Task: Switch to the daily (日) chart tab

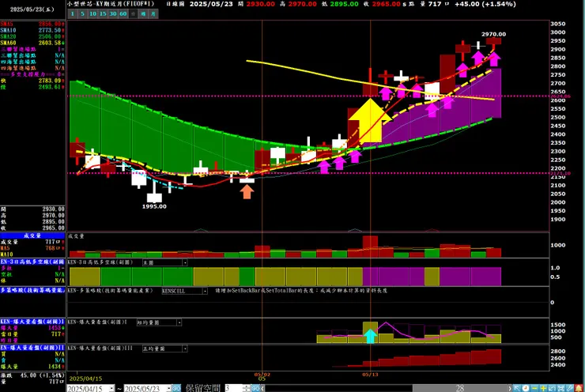Action: (133, 13)
